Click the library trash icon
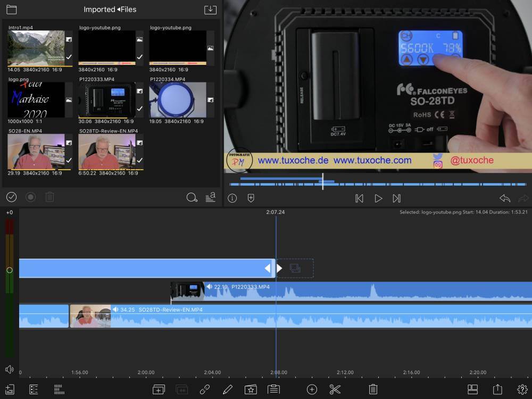This screenshot has width=532, height=399. 49,197
